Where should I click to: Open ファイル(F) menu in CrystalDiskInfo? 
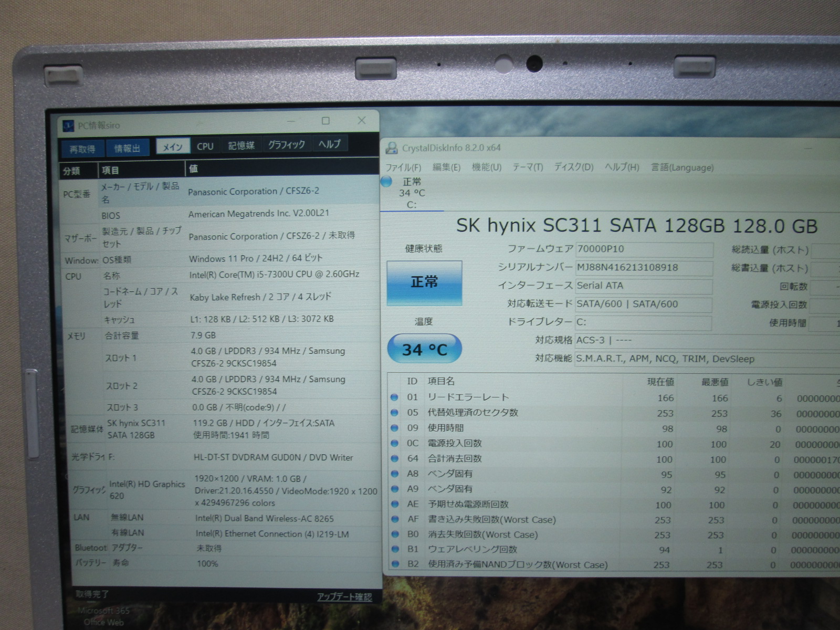tap(403, 167)
